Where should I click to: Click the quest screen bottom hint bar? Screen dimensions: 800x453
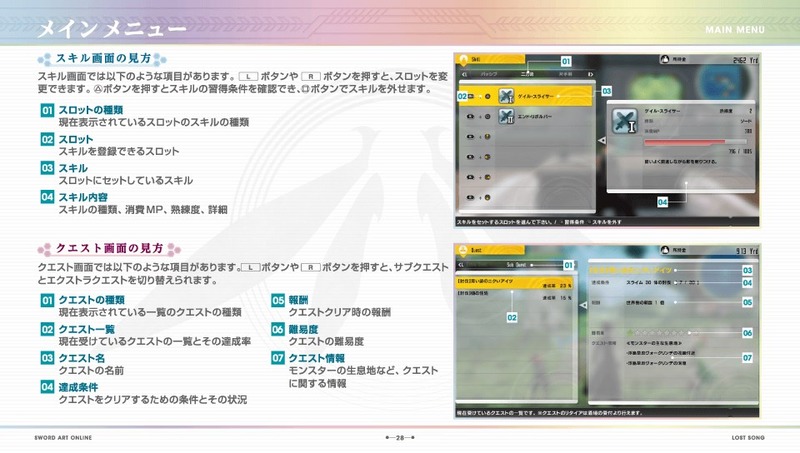[x=607, y=412]
